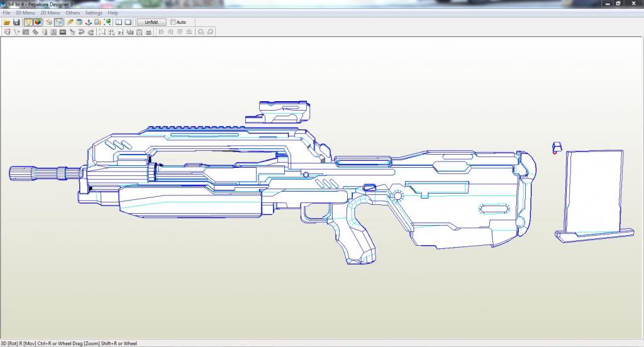Open the Help menu
Viewport: 644px width, 347px height.
click(x=113, y=13)
